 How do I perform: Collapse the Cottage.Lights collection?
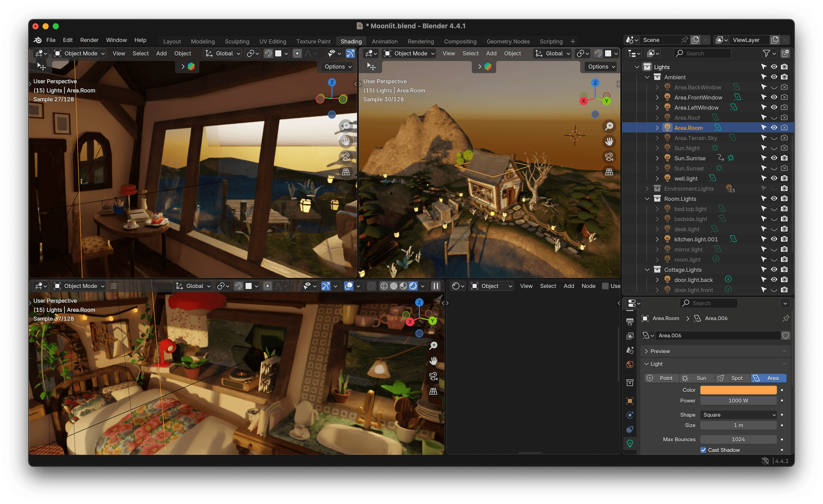click(647, 270)
